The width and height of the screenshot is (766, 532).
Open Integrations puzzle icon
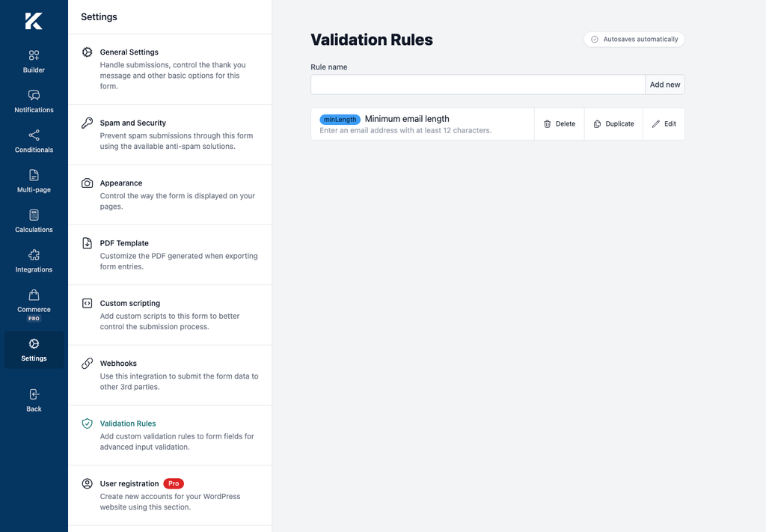[x=34, y=255]
